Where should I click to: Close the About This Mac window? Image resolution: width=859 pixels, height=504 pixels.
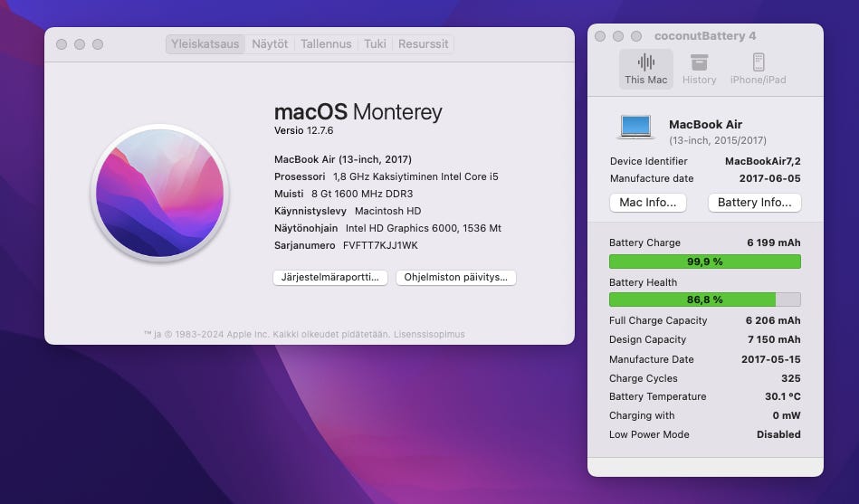pyautogui.click(x=62, y=43)
